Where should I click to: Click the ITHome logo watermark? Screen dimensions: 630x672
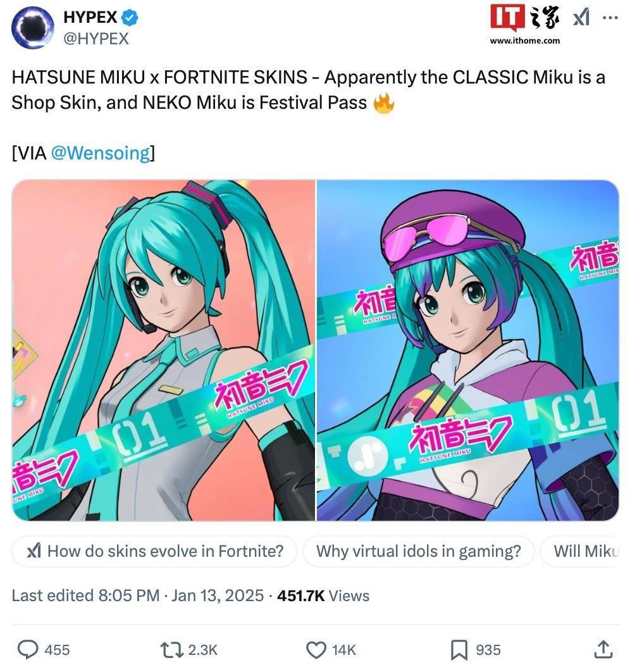pyautogui.click(x=524, y=24)
